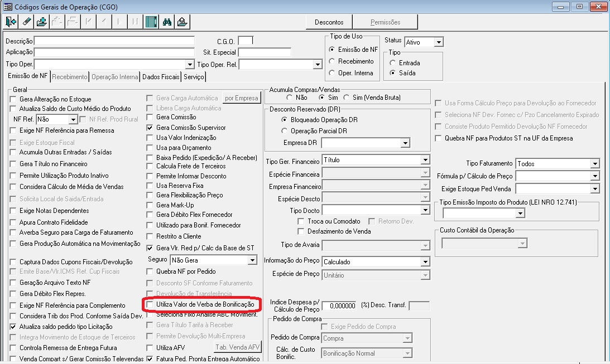Click the C.G.O. code input field
The image size is (610, 364).
[x=246, y=41]
